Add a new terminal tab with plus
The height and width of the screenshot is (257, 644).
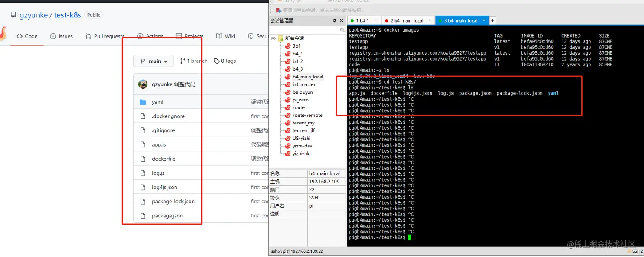click(x=493, y=20)
